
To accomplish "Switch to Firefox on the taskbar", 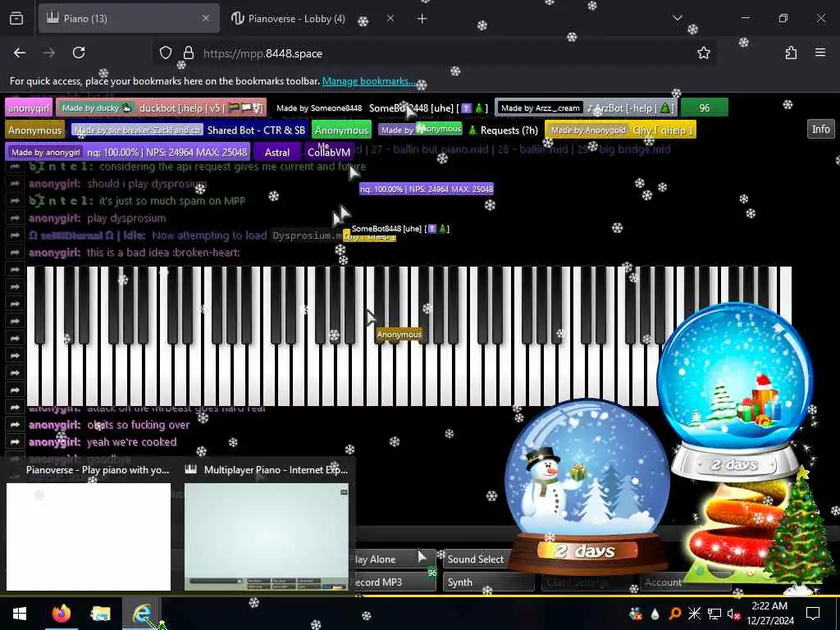I will point(62,614).
